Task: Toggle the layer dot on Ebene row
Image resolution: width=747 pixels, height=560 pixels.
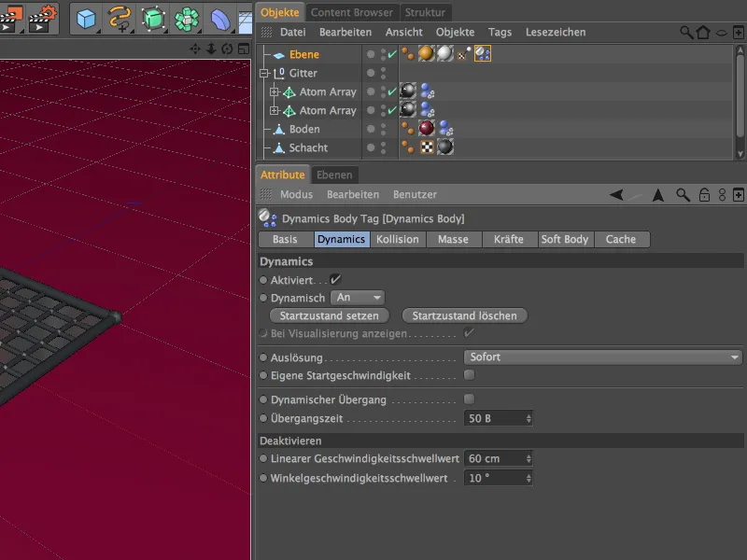Action: tap(371, 54)
